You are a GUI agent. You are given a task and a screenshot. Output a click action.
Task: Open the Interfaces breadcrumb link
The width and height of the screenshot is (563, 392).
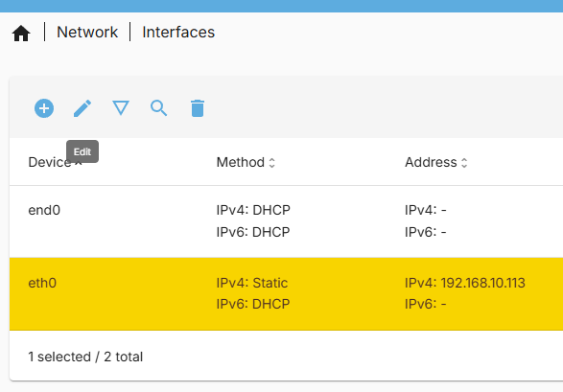click(x=178, y=33)
